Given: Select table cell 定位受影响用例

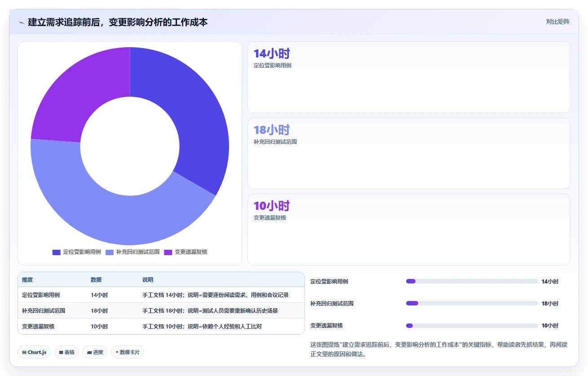Looking at the screenshot, I should 41,295.
